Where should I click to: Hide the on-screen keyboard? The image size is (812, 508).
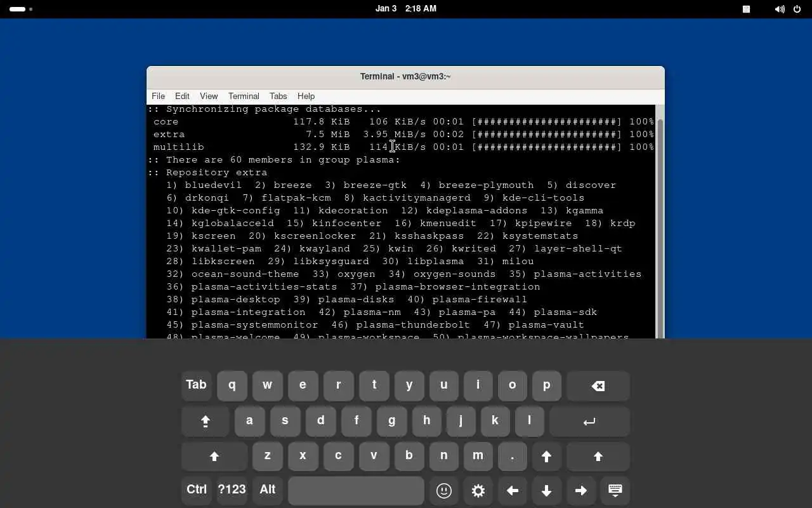pyautogui.click(x=615, y=491)
